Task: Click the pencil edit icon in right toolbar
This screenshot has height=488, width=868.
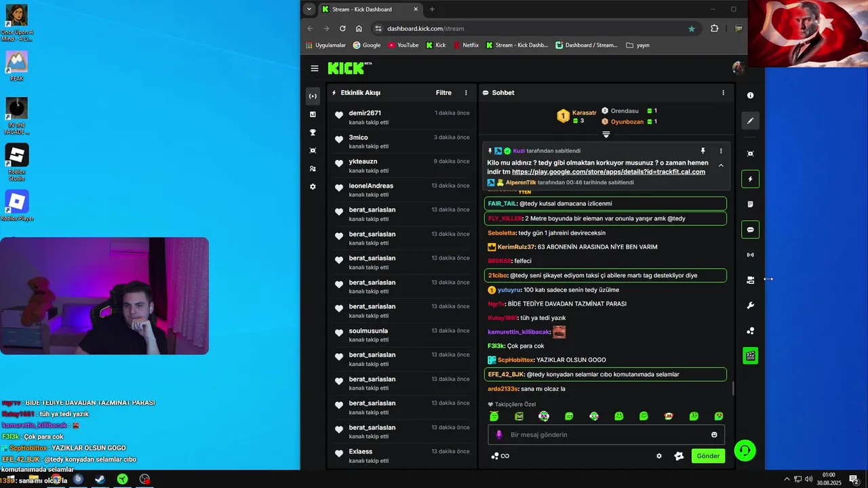Action: click(x=750, y=121)
